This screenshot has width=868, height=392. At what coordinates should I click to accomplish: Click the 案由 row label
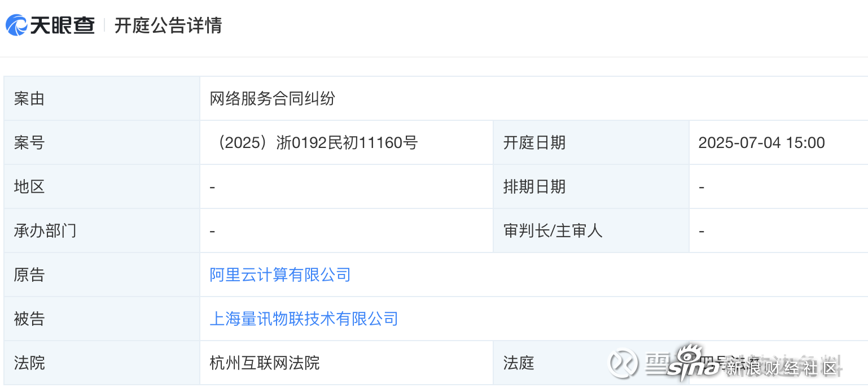29,99
